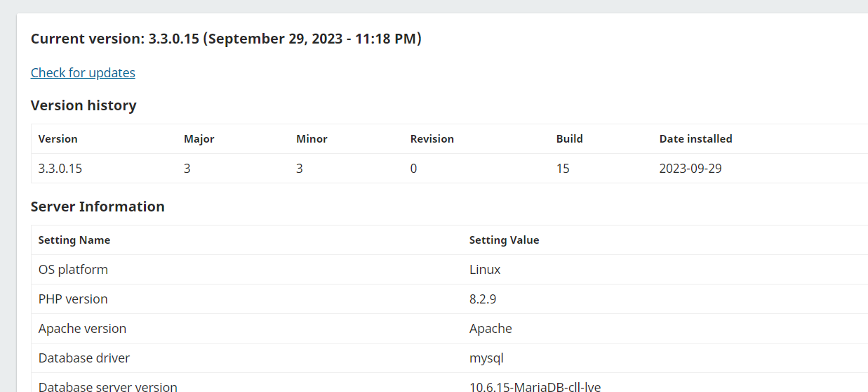Click the Setting Name column header
Screen dimensions: 868x392
(74, 240)
